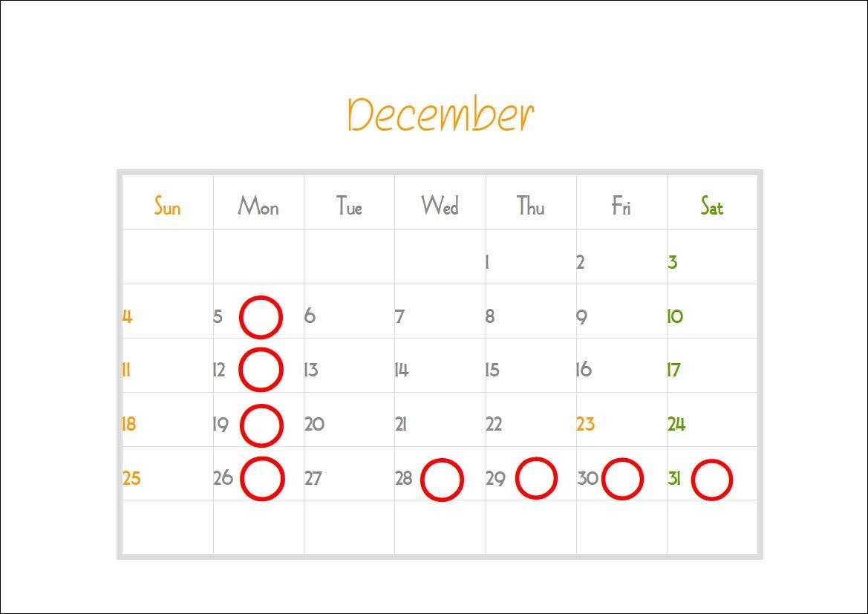This screenshot has width=868, height=614.
Task: Click the red circle next to 30
Action: (622, 479)
